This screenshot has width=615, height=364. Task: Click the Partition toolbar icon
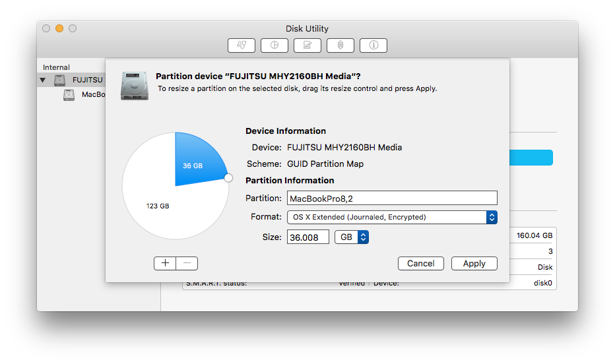pos(274,45)
